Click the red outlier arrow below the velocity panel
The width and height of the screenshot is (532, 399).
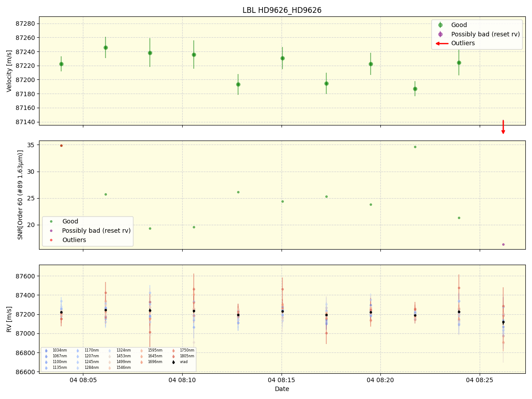click(503, 127)
